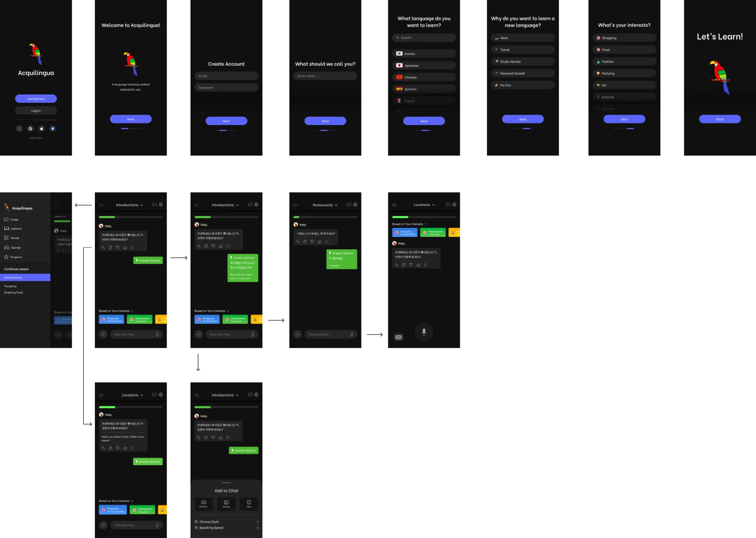The image size is (756, 538).
Task: Click lesson progress bar on Restaurants screen
Action: (x=325, y=217)
